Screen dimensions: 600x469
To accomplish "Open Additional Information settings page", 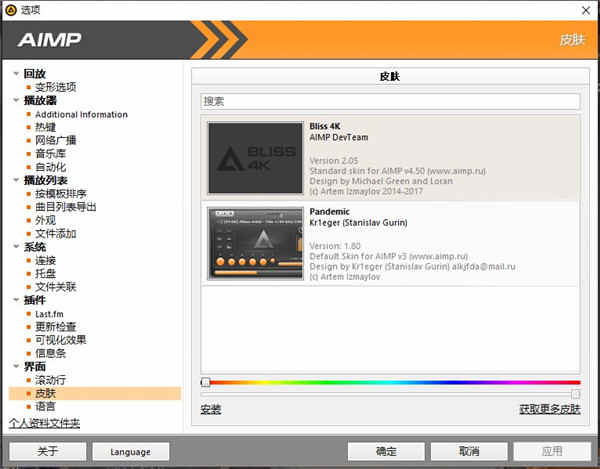I will 82,114.
